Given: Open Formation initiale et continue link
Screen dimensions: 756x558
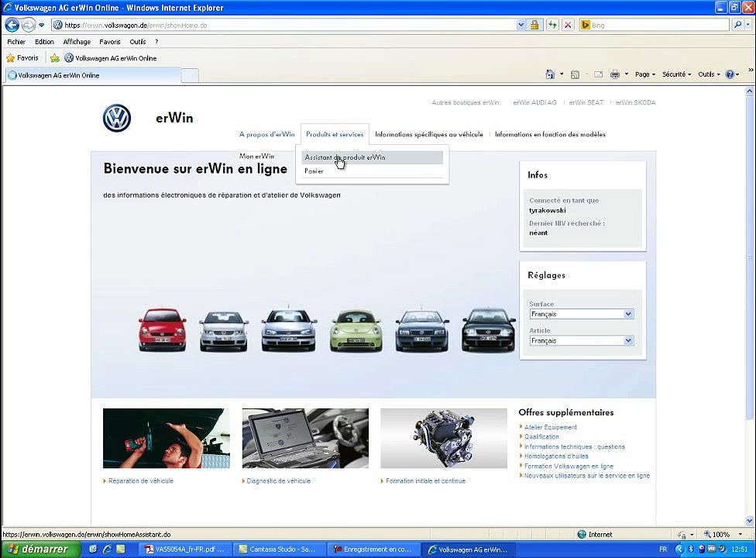Looking at the screenshot, I should click(x=425, y=480).
